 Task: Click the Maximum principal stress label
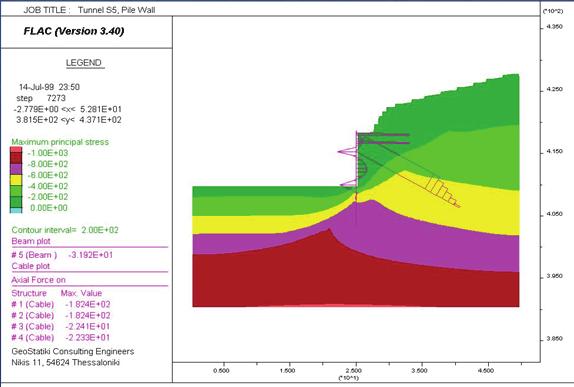click(x=60, y=142)
